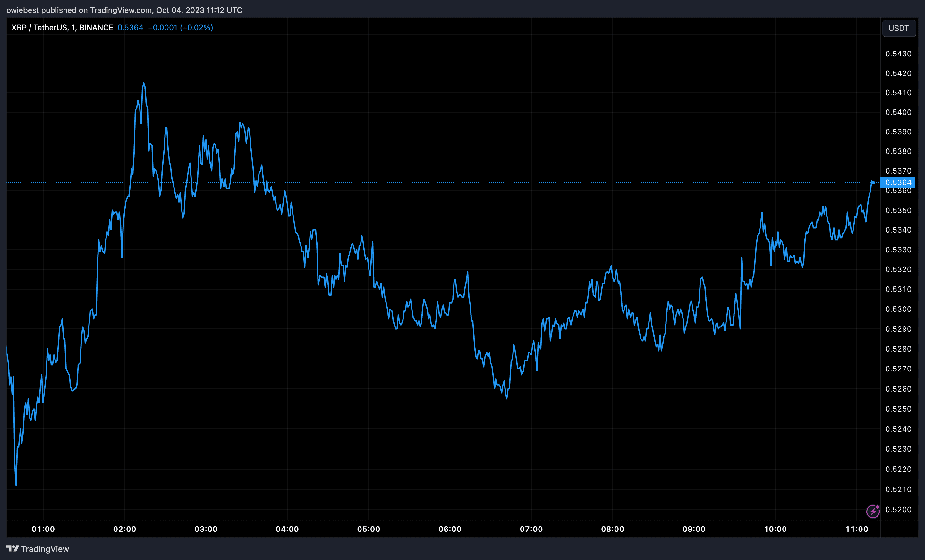Click the TradingView logo icon
Screen dimensions: 925x560
(13, 549)
